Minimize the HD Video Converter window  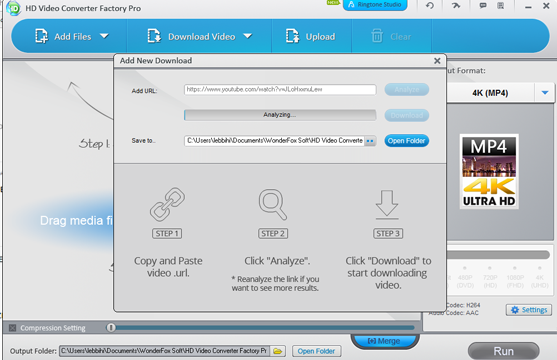(x=529, y=6)
